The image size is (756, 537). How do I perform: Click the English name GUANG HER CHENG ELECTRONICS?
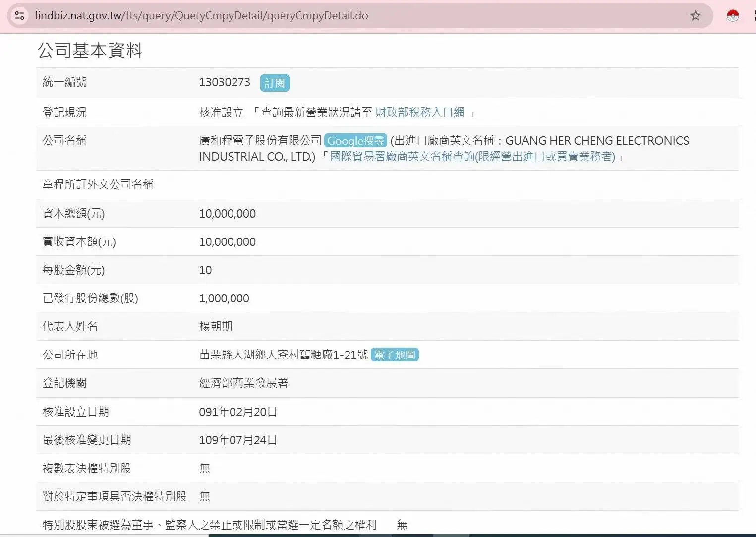[597, 141]
